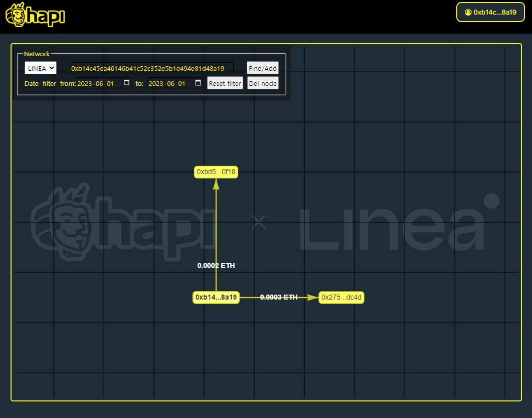Screen dimensions: 532x418
Task: Click the 0.0003 ETH edge label
Action: [x=279, y=297]
